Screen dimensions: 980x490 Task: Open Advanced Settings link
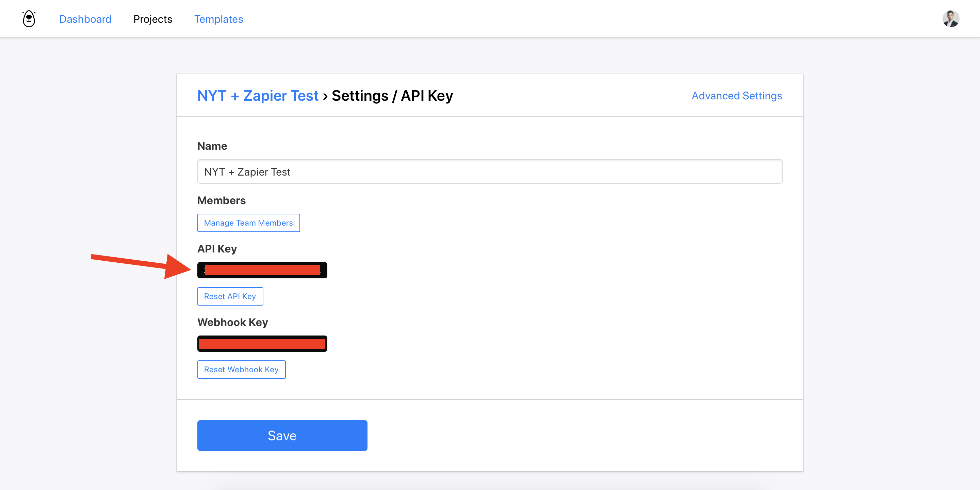pos(736,96)
